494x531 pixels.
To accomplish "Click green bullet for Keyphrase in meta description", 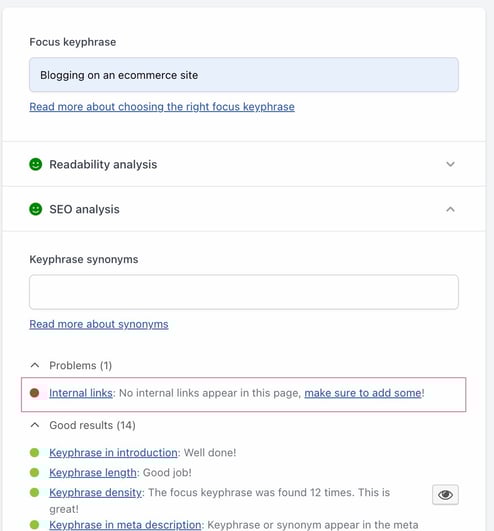I will tap(35, 525).
